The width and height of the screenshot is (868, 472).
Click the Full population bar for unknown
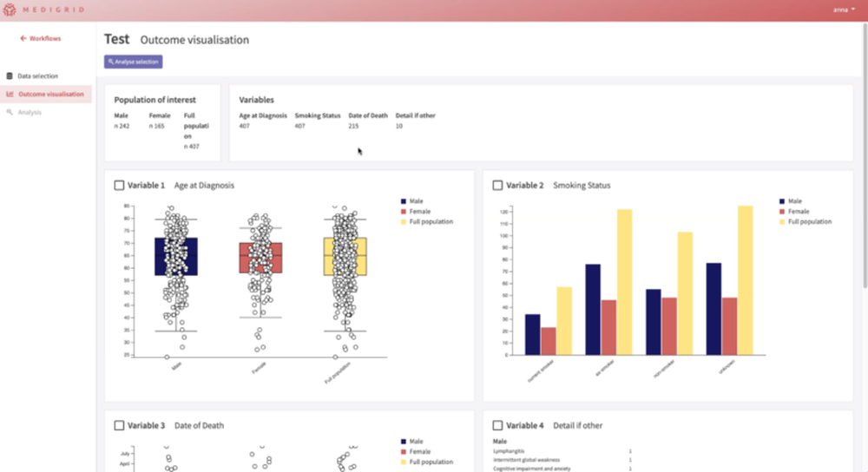coord(745,280)
